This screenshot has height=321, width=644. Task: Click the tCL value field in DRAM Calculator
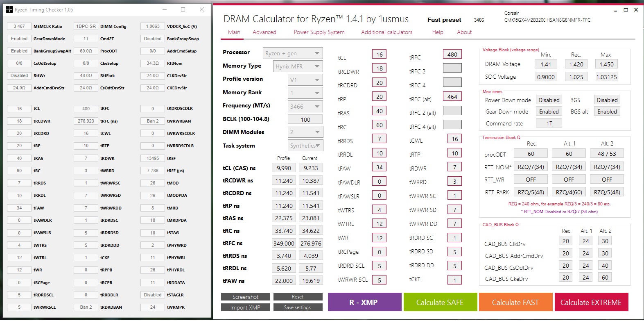[380, 54]
